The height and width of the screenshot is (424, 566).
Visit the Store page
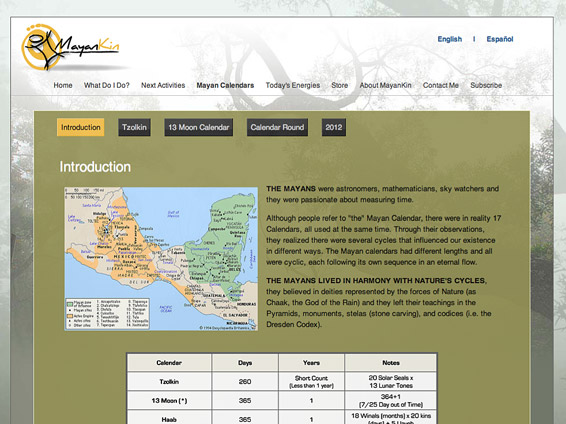pyautogui.click(x=340, y=85)
